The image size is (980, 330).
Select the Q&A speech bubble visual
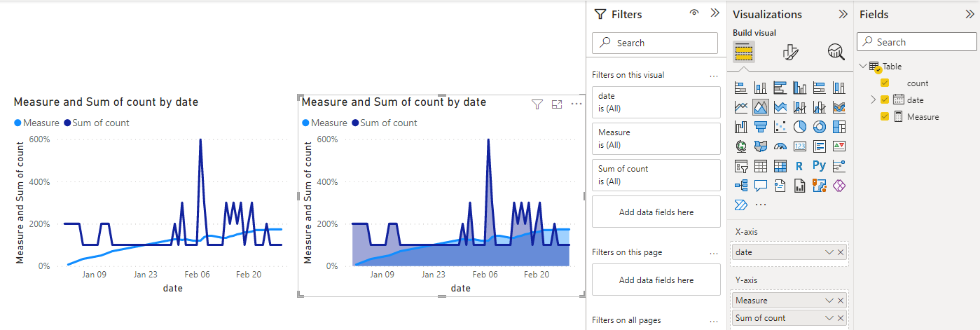[761, 186]
